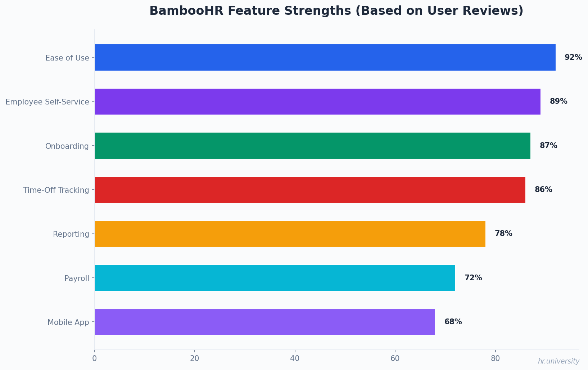Click the purple Employee Self-Service bar

[317, 102]
